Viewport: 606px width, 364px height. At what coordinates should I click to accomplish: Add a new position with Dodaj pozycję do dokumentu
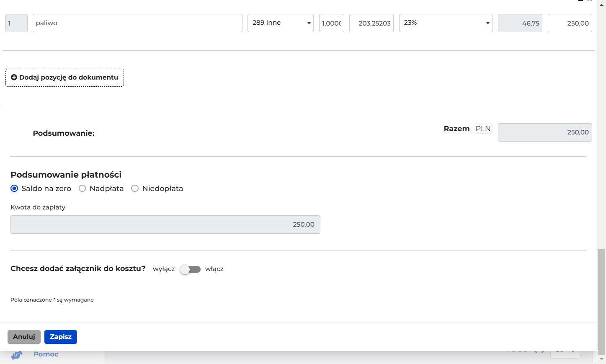click(x=64, y=77)
